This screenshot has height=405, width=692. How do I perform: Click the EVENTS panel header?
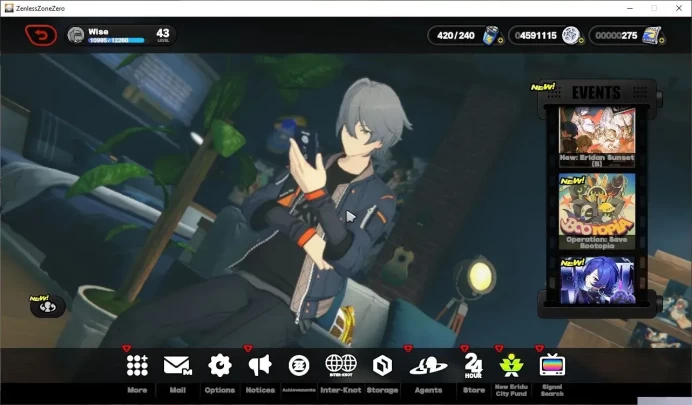pos(596,92)
